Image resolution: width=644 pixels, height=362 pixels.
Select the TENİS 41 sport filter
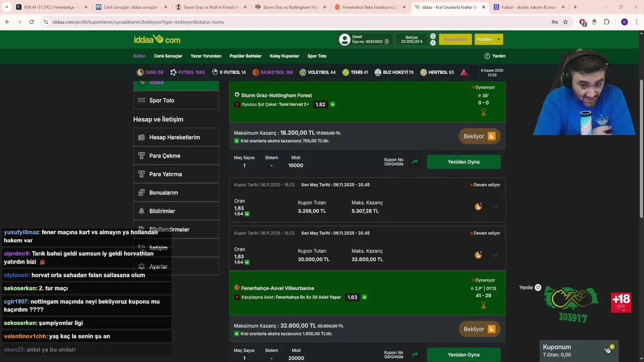coord(355,72)
